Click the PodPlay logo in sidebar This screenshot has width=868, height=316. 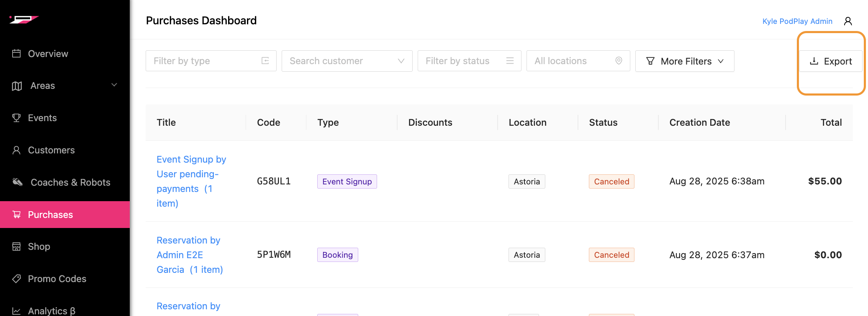tap(24, 19)
